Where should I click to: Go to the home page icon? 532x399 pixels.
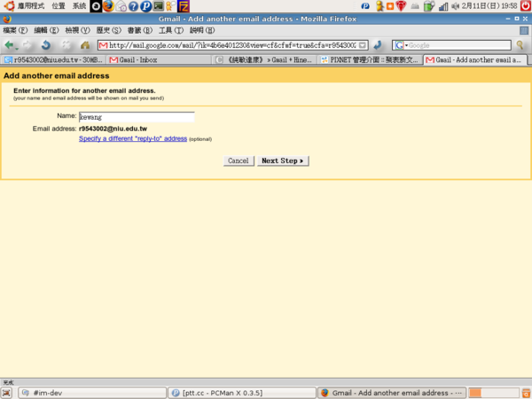(85, 45)
